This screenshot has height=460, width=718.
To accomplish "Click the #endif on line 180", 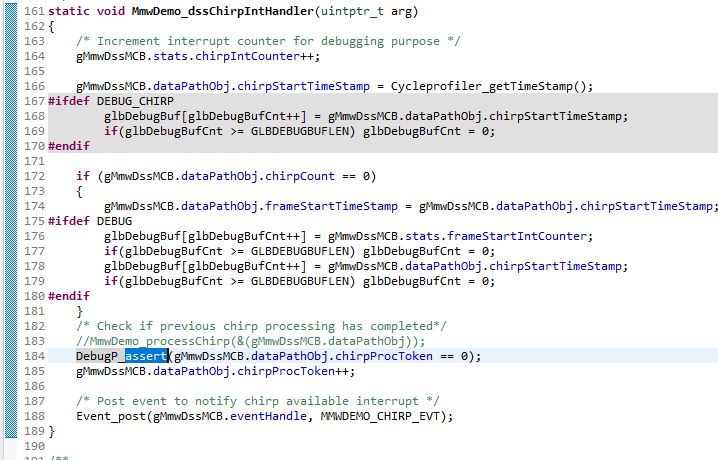I will [69, 296].
